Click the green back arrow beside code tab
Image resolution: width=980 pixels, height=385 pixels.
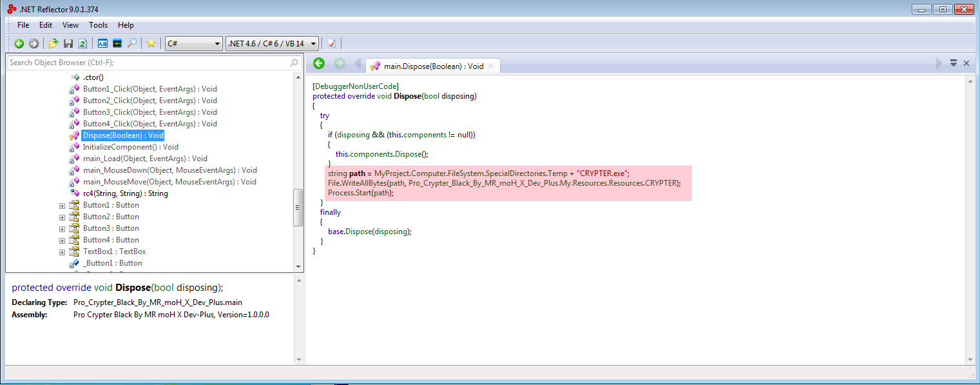pyautogui.click(x=319, y=63)
